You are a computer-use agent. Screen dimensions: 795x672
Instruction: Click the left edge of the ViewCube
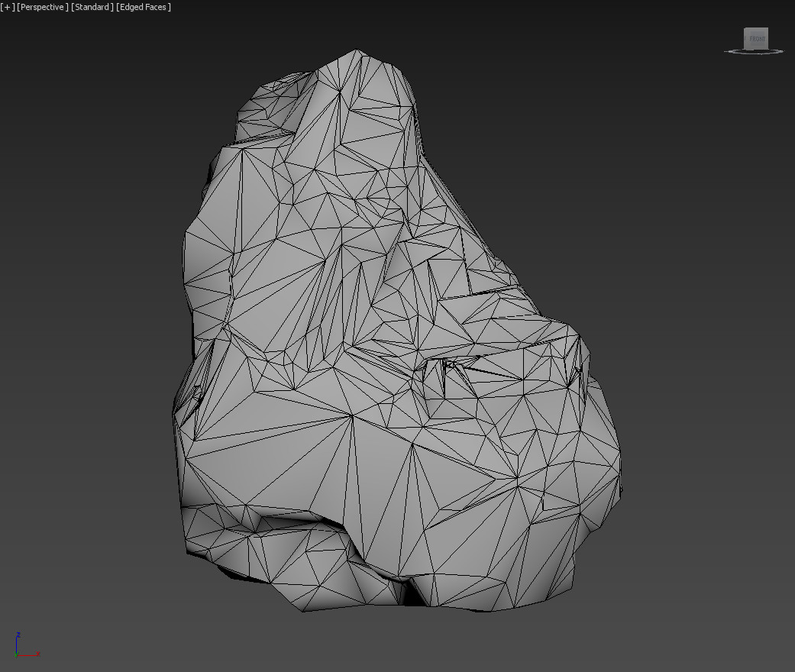point(745,38)
